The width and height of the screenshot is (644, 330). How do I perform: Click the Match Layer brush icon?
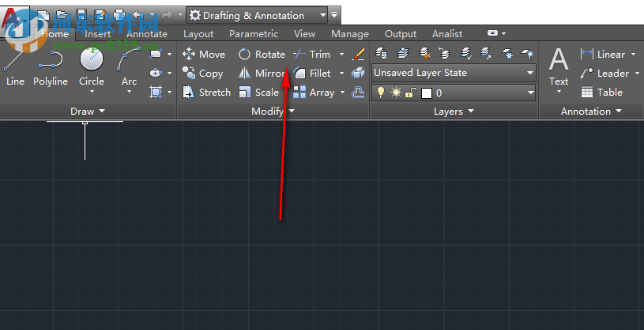(424, 53)
